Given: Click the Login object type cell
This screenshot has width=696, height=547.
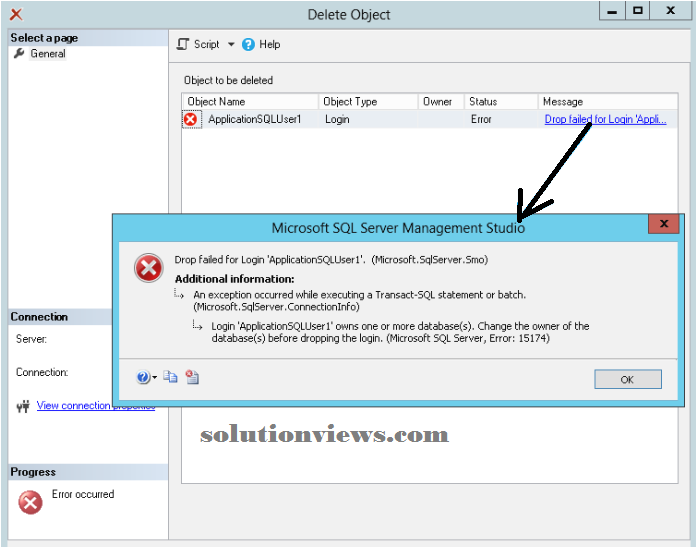Looking at the screenshot, I should 337,119.
